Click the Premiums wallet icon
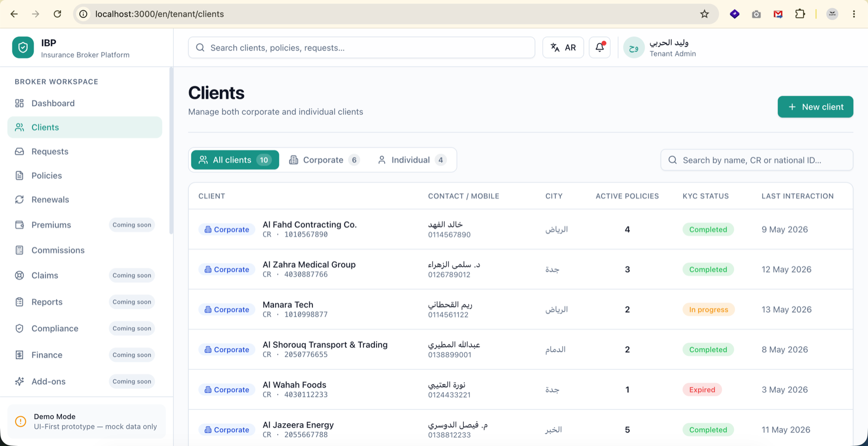 point(20,225)
